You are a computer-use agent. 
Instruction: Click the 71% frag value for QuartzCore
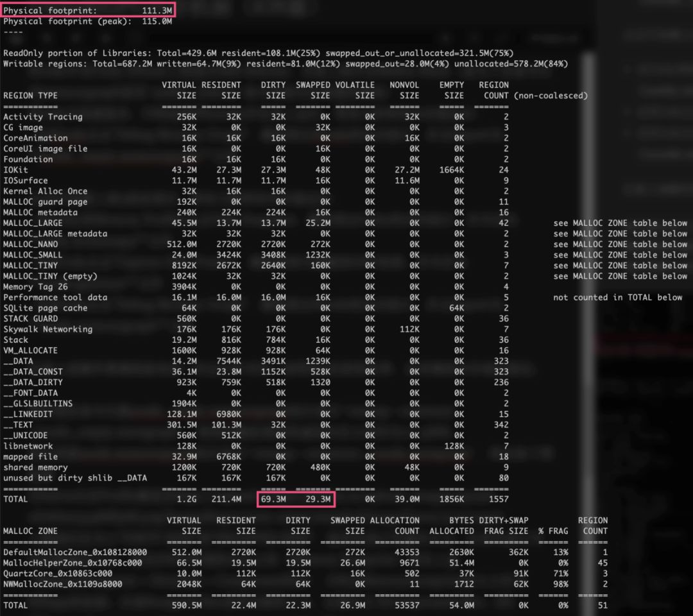point(561,573)
